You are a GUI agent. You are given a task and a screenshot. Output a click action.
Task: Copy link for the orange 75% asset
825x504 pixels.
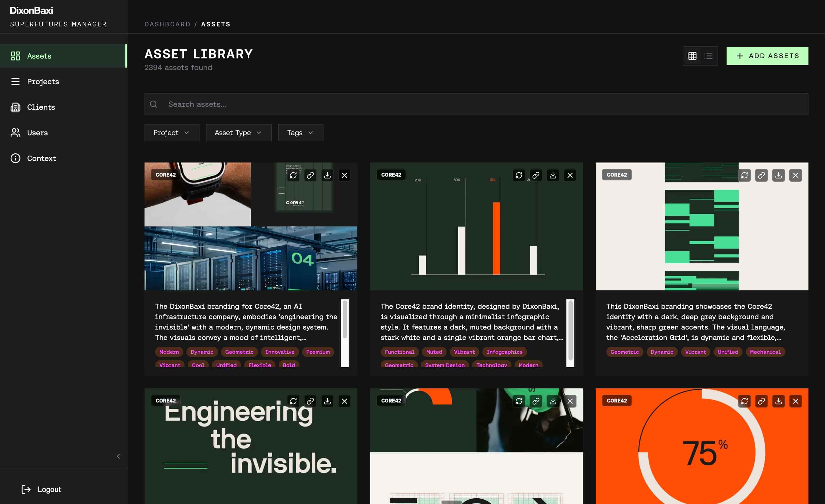[762, 401]
